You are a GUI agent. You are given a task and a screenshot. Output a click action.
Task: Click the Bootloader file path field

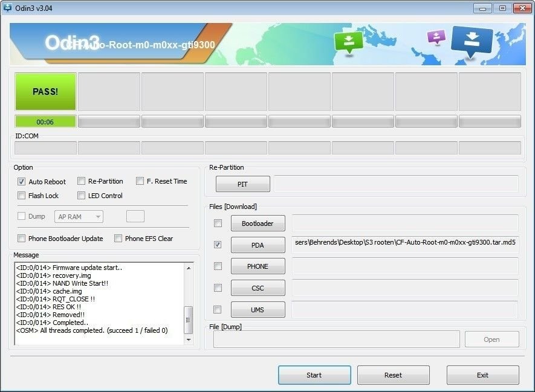[x=405, y=223]
